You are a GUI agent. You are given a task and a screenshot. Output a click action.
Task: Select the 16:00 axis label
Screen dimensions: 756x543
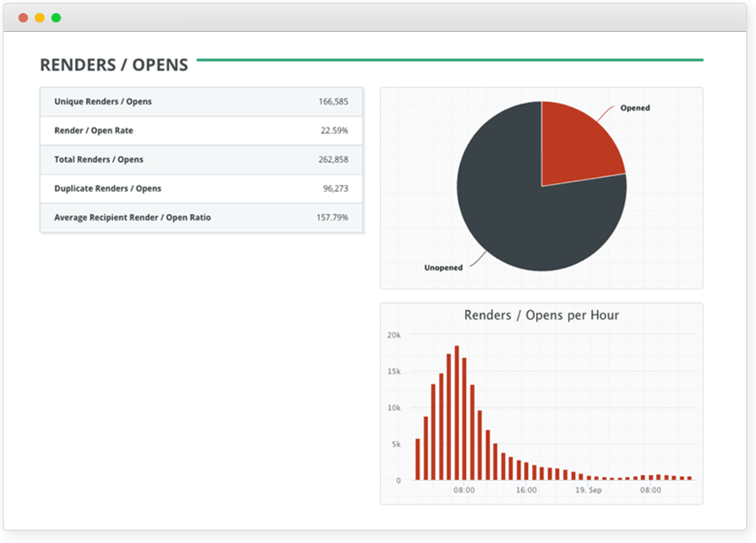click(x=524, y=490)
